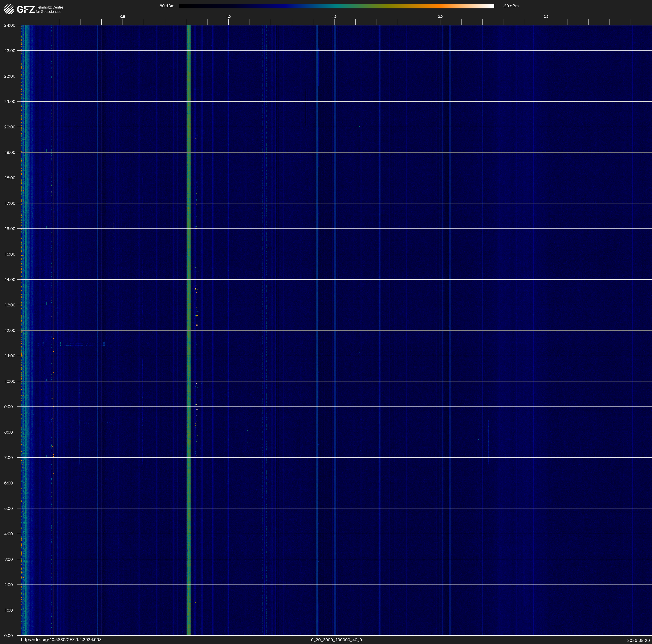Open the doi.org/10.5880/GFZ.1.2.2024.003 link

point(61,640)
